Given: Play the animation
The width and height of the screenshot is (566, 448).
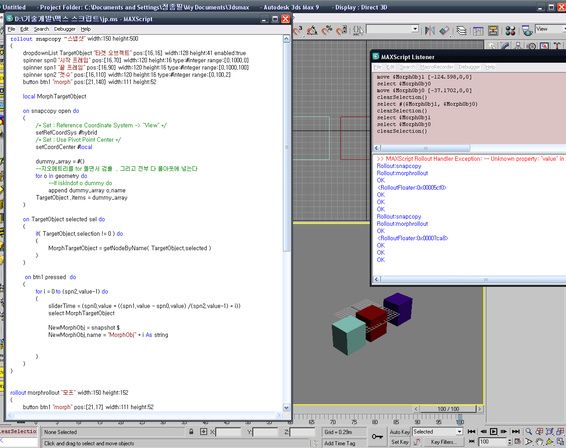Looking at the screenshot, I should click(x=494, y=431).
